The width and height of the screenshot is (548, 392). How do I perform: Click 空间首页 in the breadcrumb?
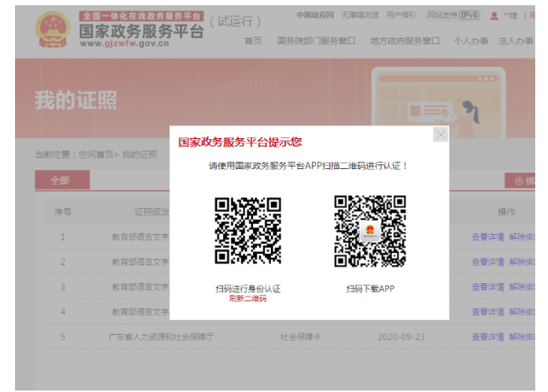pyautogui.click(x=96, y=155)
